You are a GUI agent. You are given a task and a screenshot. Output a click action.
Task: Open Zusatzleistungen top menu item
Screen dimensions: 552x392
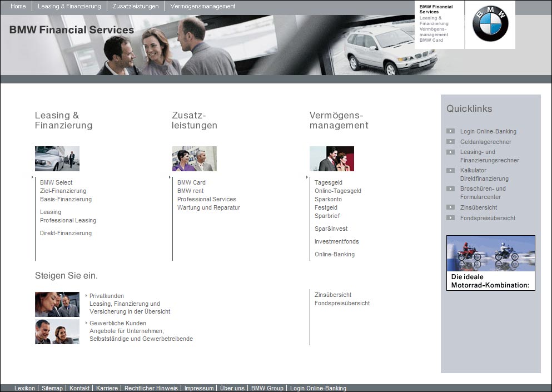click(x=136, y=6)
